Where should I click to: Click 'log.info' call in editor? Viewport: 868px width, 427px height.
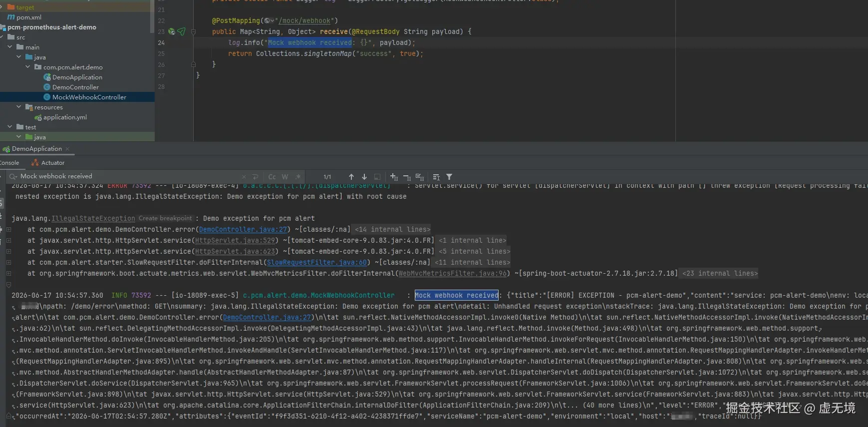click(244, 42)
